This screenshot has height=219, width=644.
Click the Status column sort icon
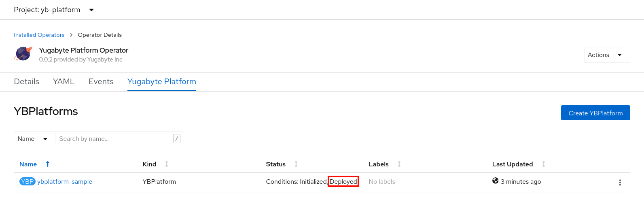tap(296, 164)
